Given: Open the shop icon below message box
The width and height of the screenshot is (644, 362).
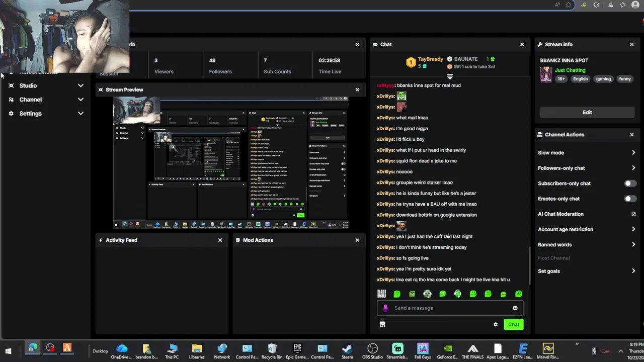Looking at the screenshot, I should tap(382, 324).
